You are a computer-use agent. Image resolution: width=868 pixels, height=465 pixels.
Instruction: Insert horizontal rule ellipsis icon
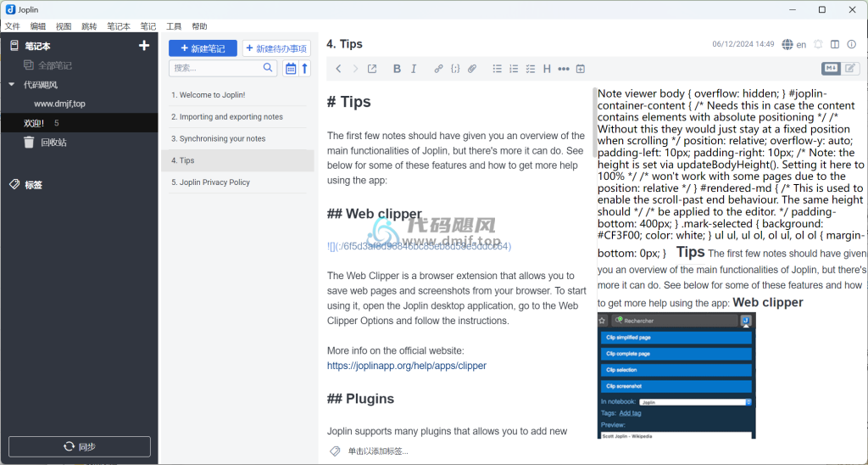(x=564, y=69)
